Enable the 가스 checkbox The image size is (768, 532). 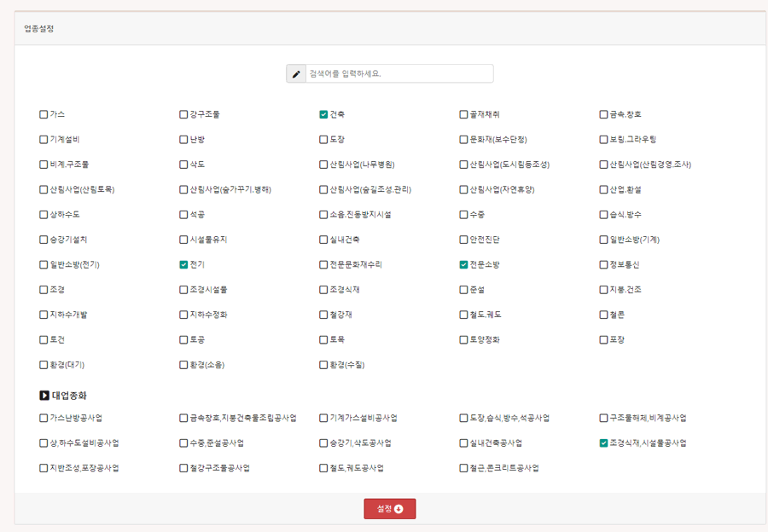[x=44, y=114]
